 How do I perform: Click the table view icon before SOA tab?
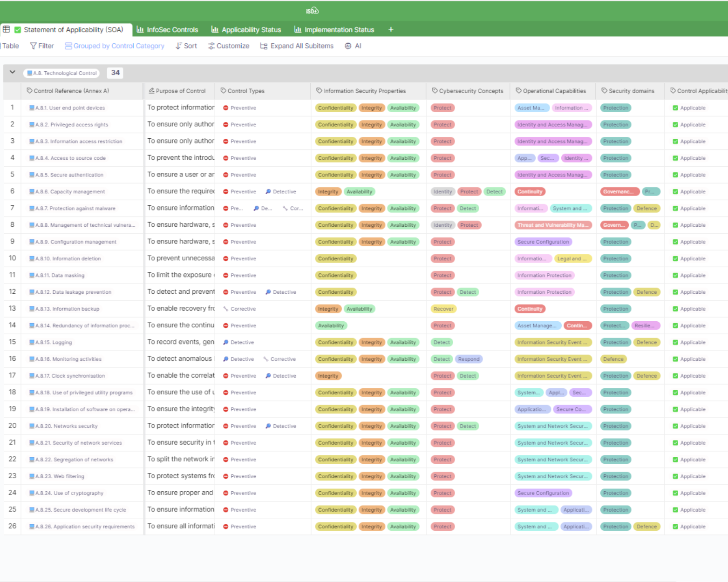pos(7,29)
